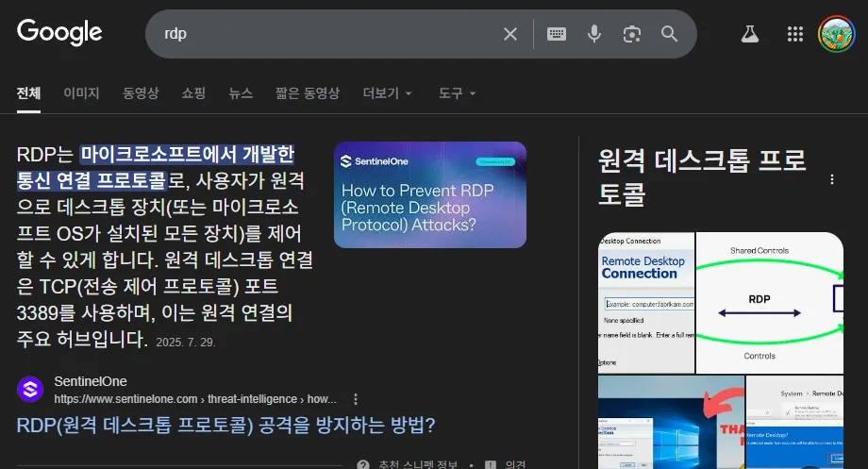
Task: Click the sentinelone.com threat-intelligence URL
Action: tap(195, 399)
